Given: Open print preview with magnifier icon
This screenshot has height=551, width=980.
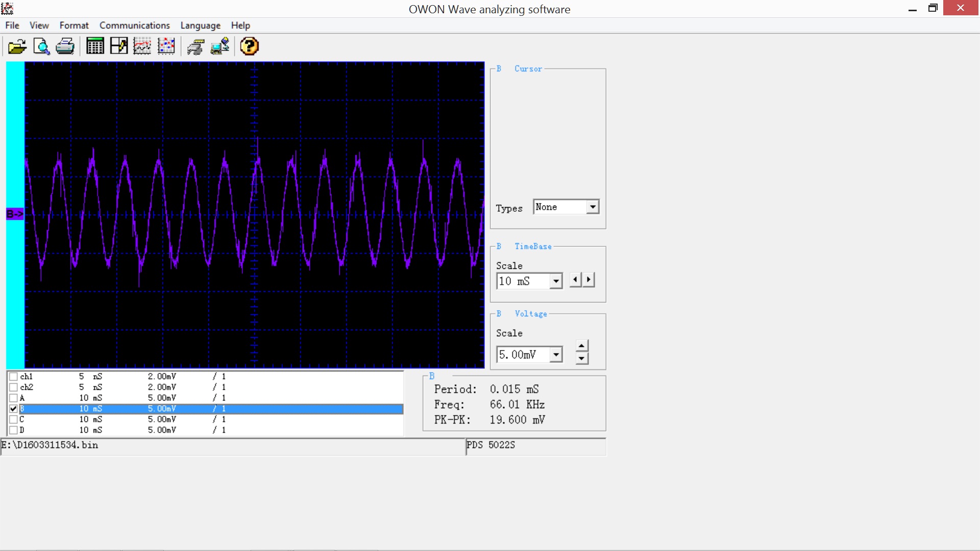Looking at the screenshot, I should point(41,46).
